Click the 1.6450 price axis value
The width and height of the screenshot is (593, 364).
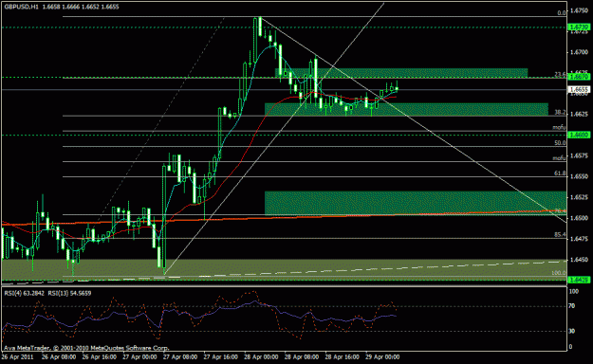pyautogui.click(x=579, y=260)
